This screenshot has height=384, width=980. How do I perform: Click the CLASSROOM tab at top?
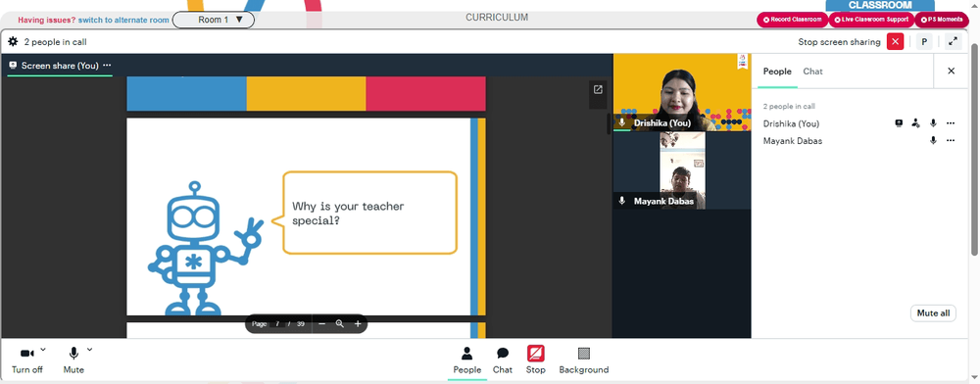tap(880, 5)
